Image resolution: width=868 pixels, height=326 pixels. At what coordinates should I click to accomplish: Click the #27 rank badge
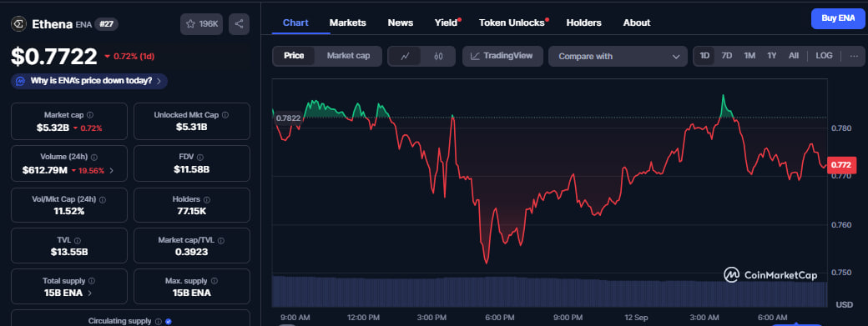[x=106, y=23]
